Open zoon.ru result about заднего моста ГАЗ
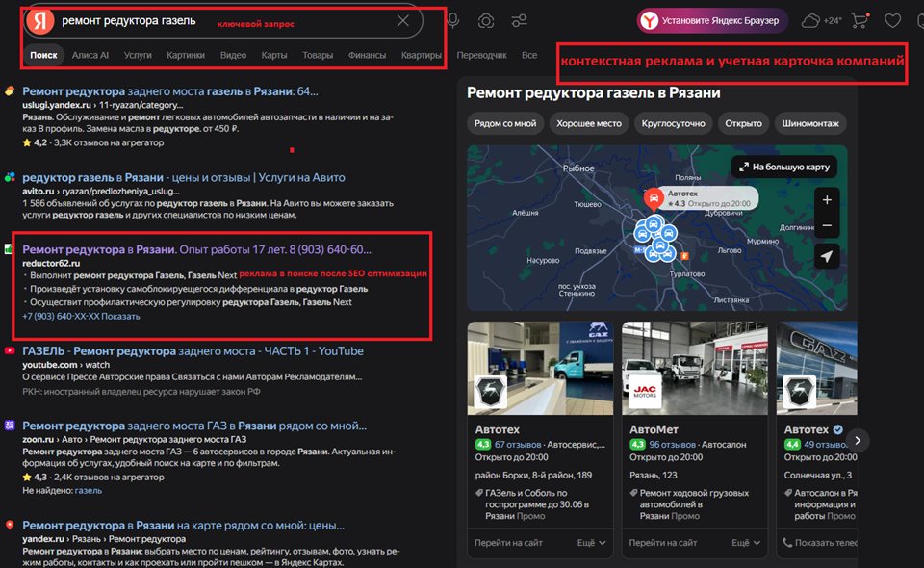The height and width of the screenshot is (568, 924). click(194, 426)
